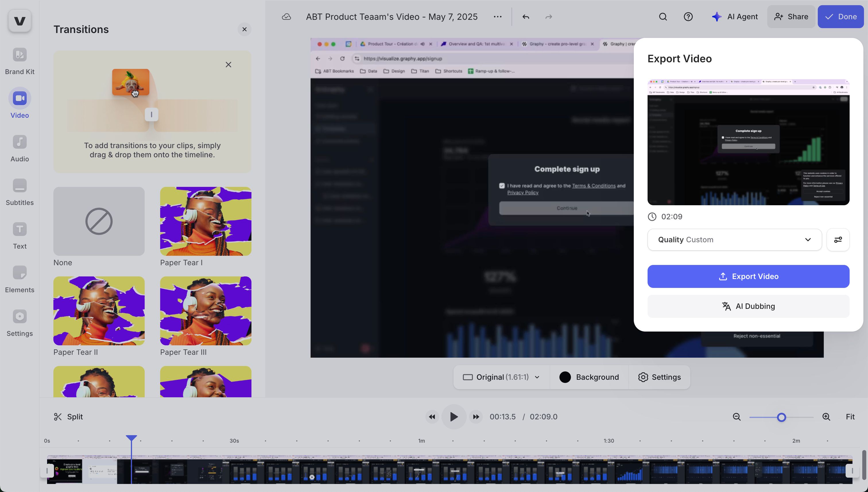Open the help menu
The image size is (868, 492).
click(x=688, y=17)
